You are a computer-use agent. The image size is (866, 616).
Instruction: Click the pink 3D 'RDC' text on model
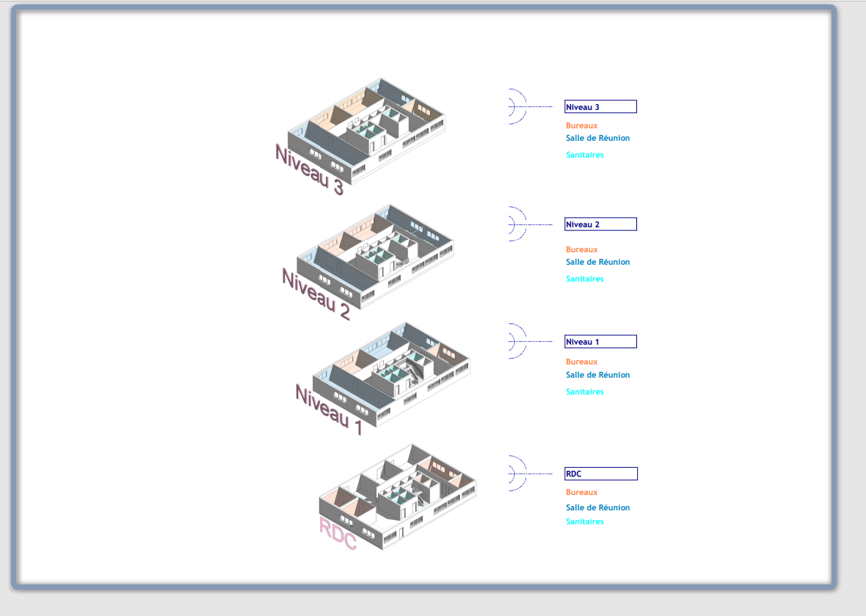(338, 534)
